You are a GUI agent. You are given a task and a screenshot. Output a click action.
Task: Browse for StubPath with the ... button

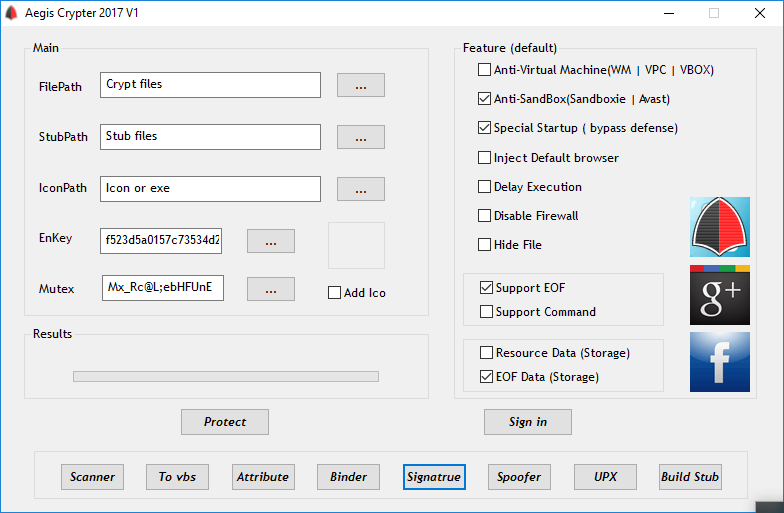click(360, 137)
